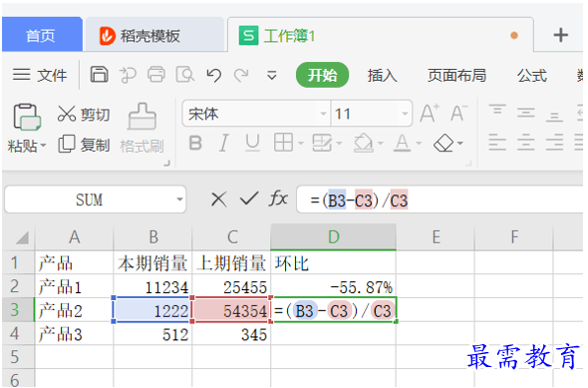The width and height of the screenshot is (588, 388).
Task: Open the Font Color dropdown arrow
Action: click(x=419, y=143)
